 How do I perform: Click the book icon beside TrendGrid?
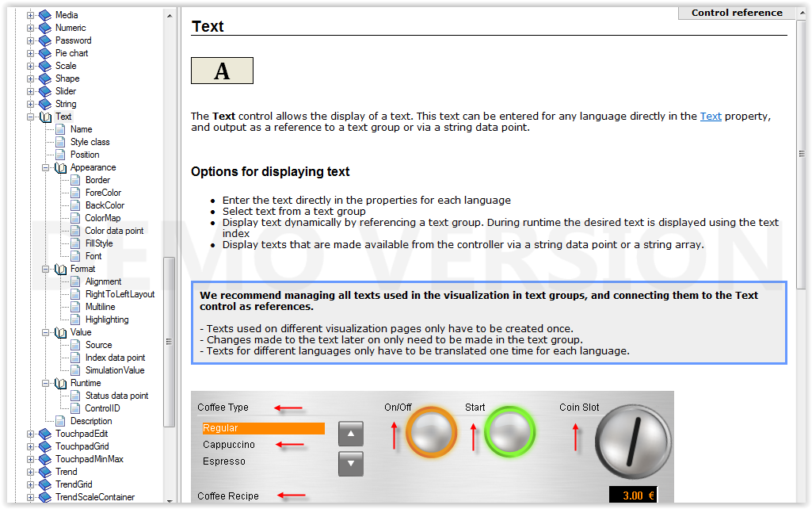pyautogui.click(x=44, y=484)
